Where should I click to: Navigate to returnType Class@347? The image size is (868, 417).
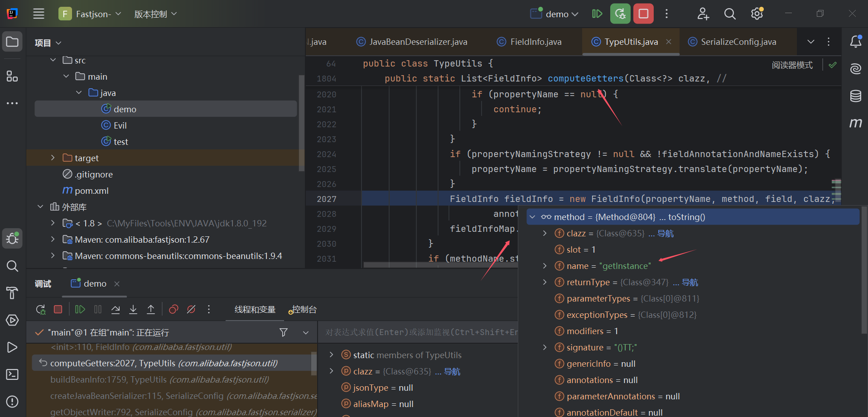(690, 283)
